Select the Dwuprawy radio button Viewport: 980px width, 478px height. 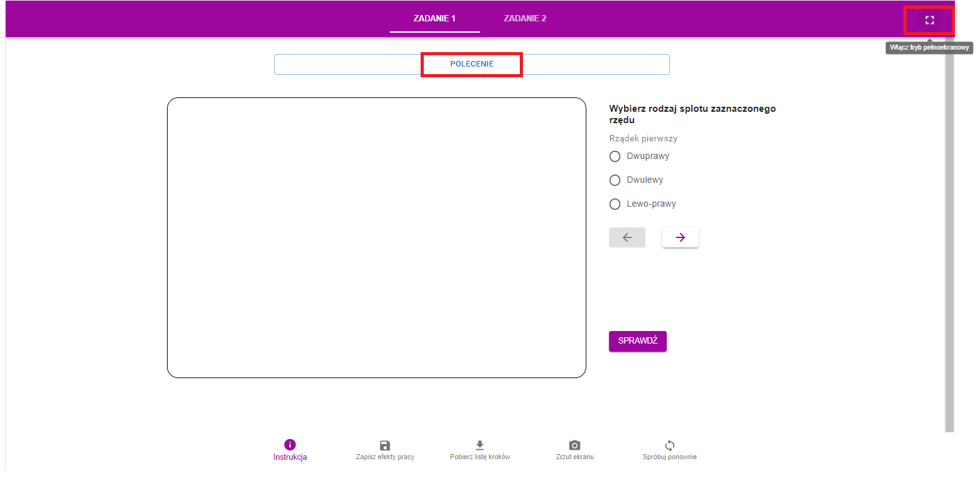point(615,156)
